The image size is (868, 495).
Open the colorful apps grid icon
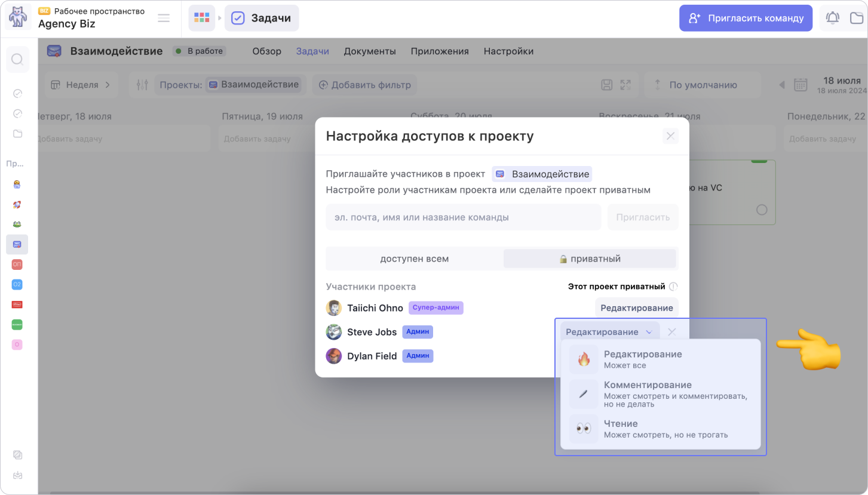202,18
